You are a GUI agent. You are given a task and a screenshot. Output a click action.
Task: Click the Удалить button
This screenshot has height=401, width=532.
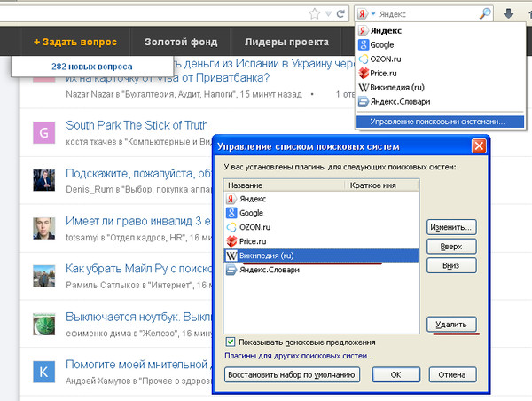pyautogui.click(x=451, y=325)
